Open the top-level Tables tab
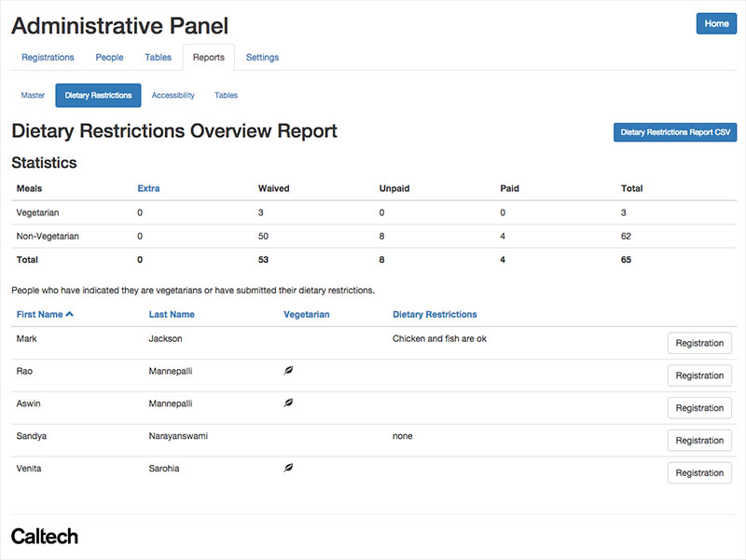This screenshot has height=560, width=746. click(x=158, y=58)
